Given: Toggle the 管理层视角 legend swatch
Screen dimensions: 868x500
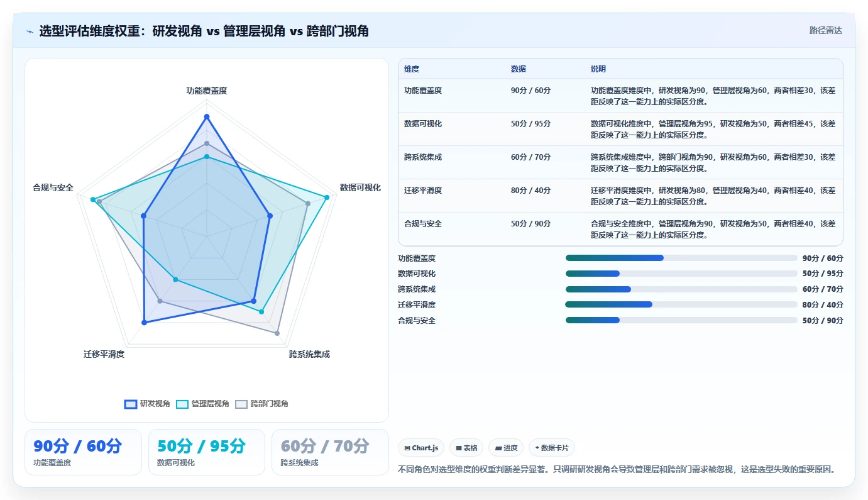Looking at the screenshot, I should [x=182, y=404].
